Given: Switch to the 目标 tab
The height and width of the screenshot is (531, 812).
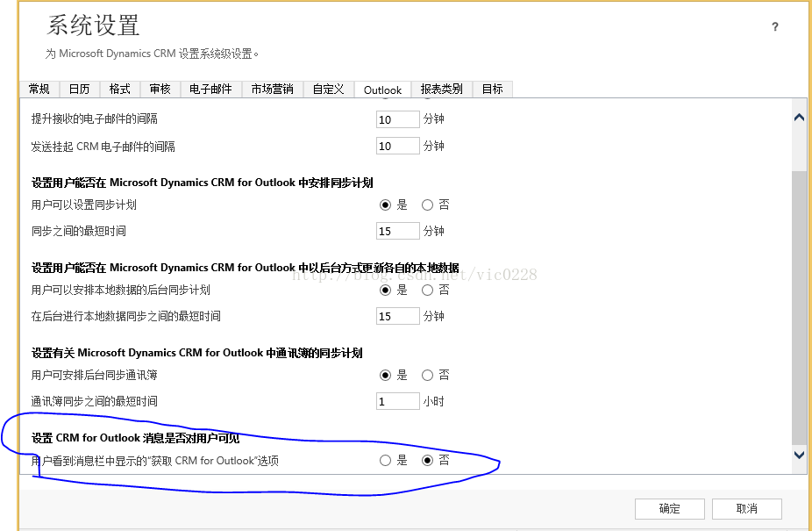Looking at the screenshot, I should pos(493,90).
